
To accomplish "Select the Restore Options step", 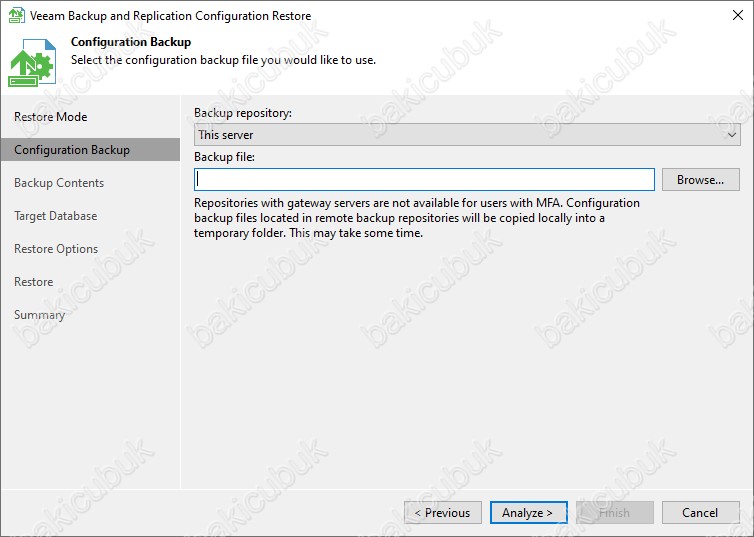I will 56,249.
